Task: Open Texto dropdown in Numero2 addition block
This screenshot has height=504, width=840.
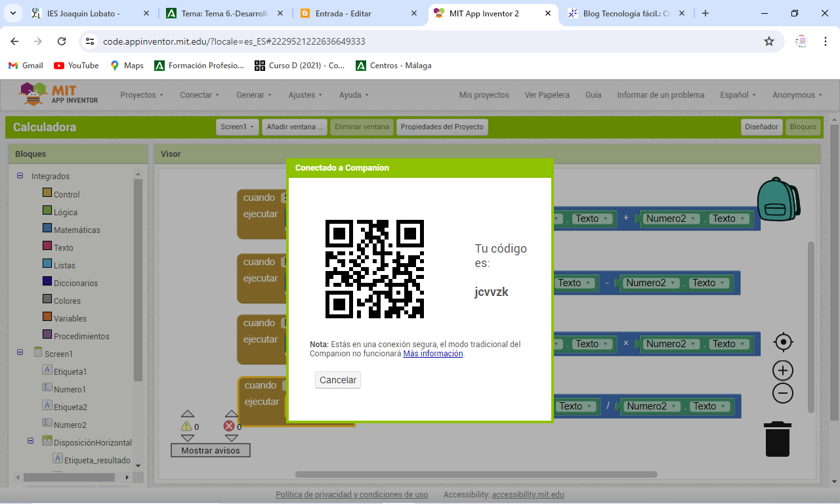Action: tap(728, 219)
